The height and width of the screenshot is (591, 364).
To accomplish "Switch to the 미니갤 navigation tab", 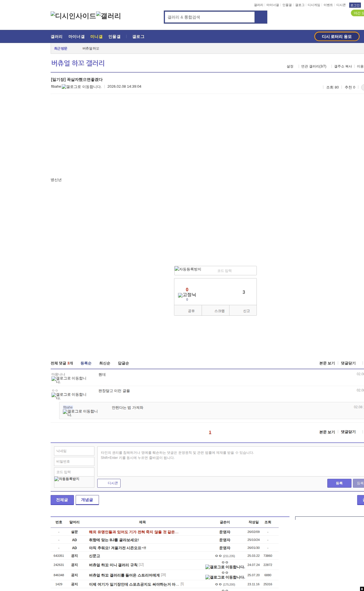I will click(x=96, y=37).
